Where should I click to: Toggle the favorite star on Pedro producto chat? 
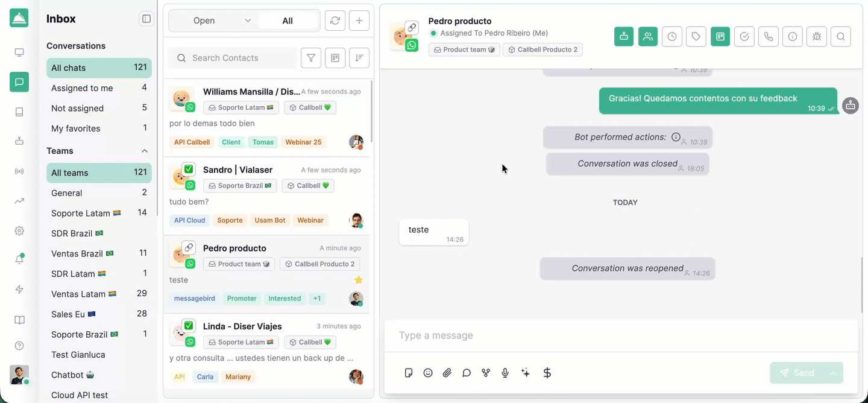358,280
